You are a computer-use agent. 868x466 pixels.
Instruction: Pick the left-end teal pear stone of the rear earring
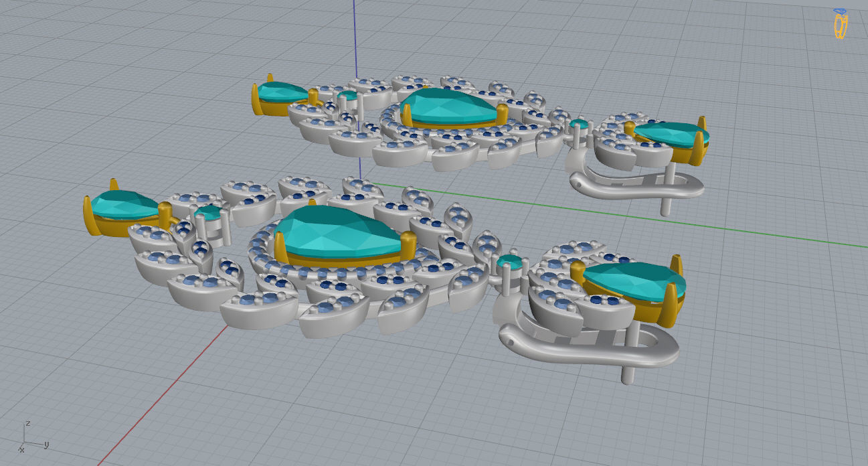point(281,92)
